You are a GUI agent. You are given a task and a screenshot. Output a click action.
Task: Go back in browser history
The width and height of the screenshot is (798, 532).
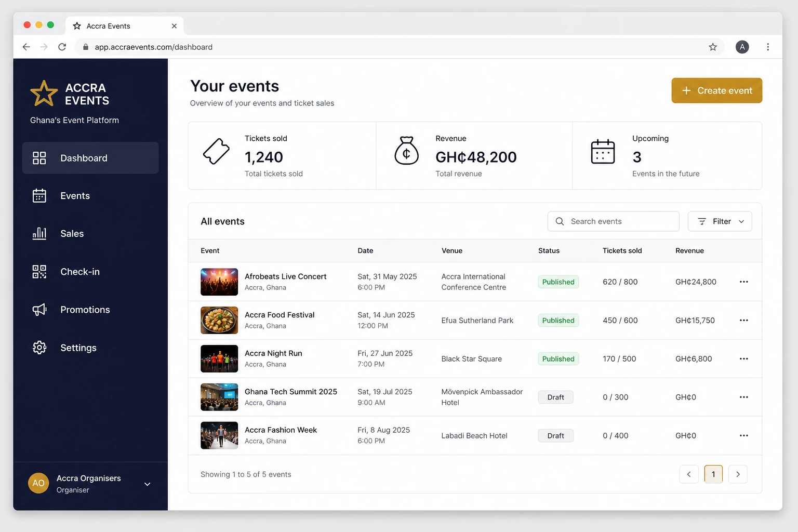pos(26,47)
